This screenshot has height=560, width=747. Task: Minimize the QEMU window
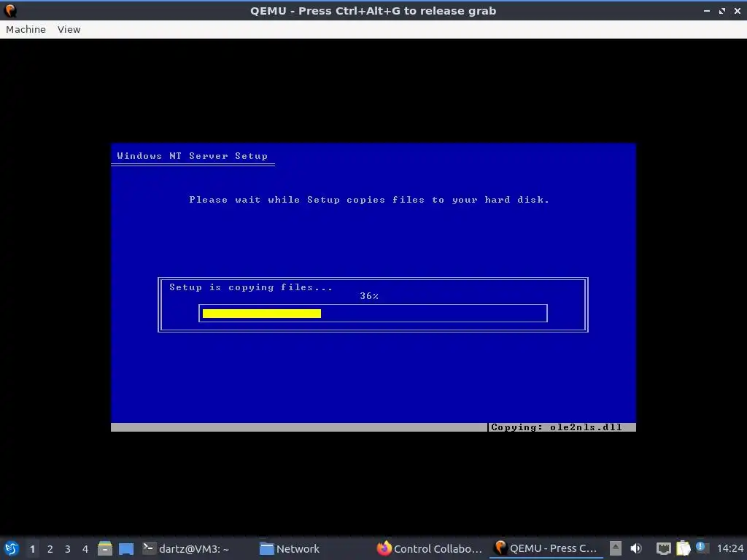point(707,10)
